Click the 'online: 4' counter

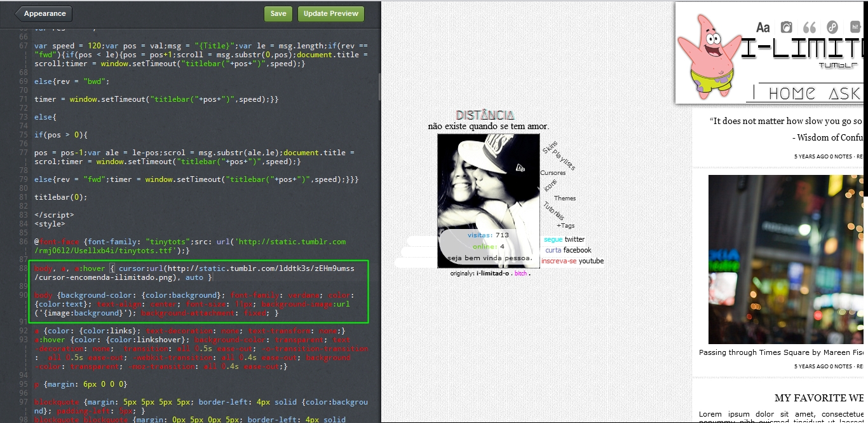click(x=488, y=247)
